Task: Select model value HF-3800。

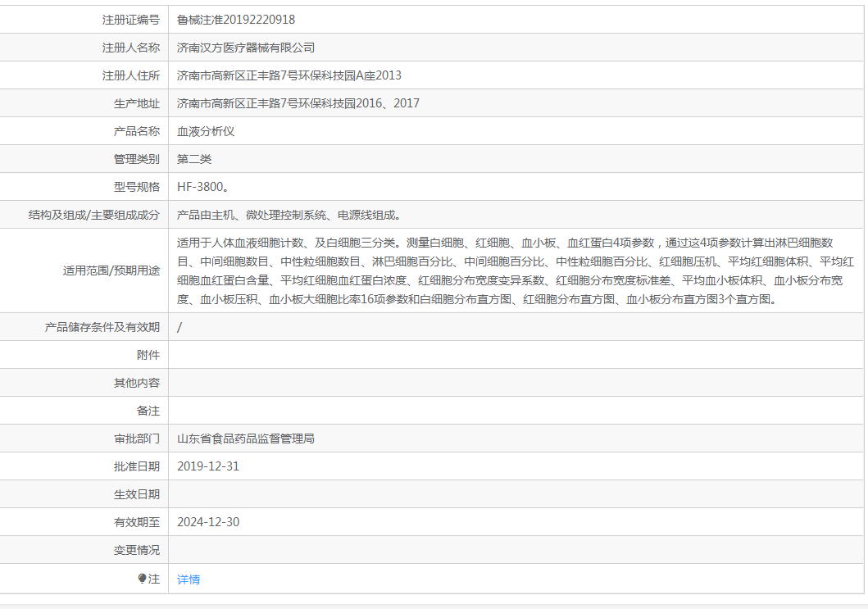Action: click(x=202, y=187)
